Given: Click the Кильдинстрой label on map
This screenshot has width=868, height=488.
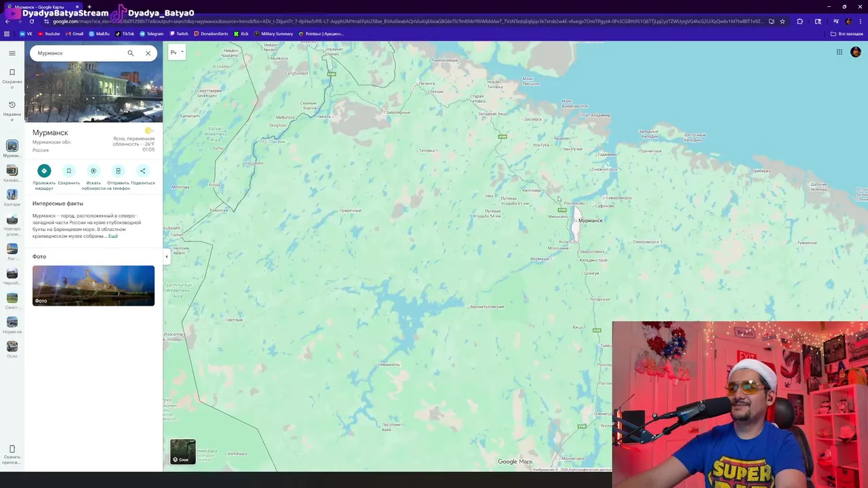Looking at the screenshot, I should [x=593, y=260].
